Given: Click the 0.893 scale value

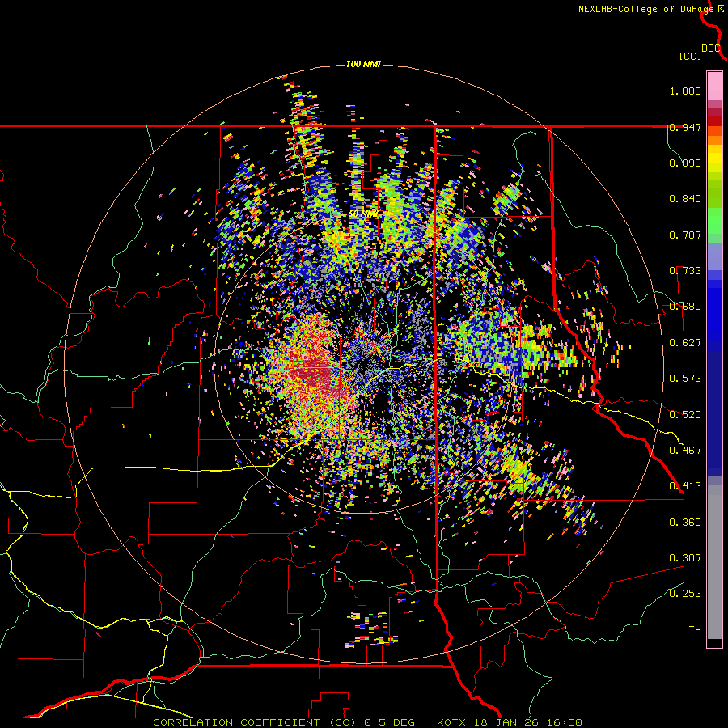Looking at the screenshot, I should pos(685,163).
